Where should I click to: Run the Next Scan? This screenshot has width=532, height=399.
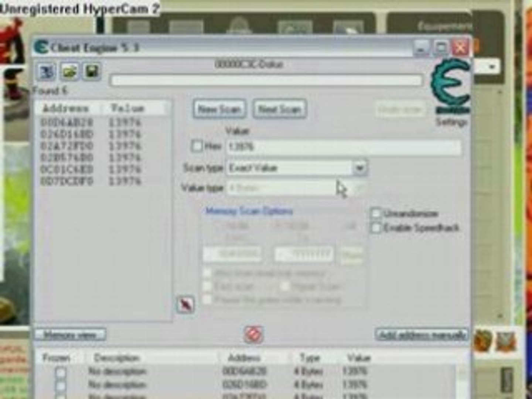coord(280,109)
